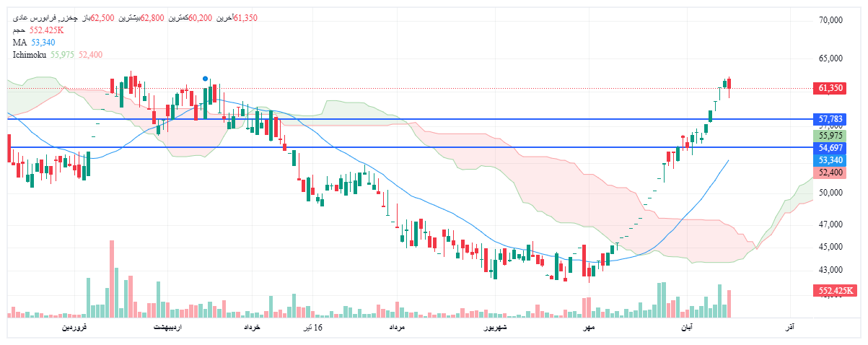Select the blue 54,697 price level tag
Screen dimensions: 868x345
coord(830,147)
